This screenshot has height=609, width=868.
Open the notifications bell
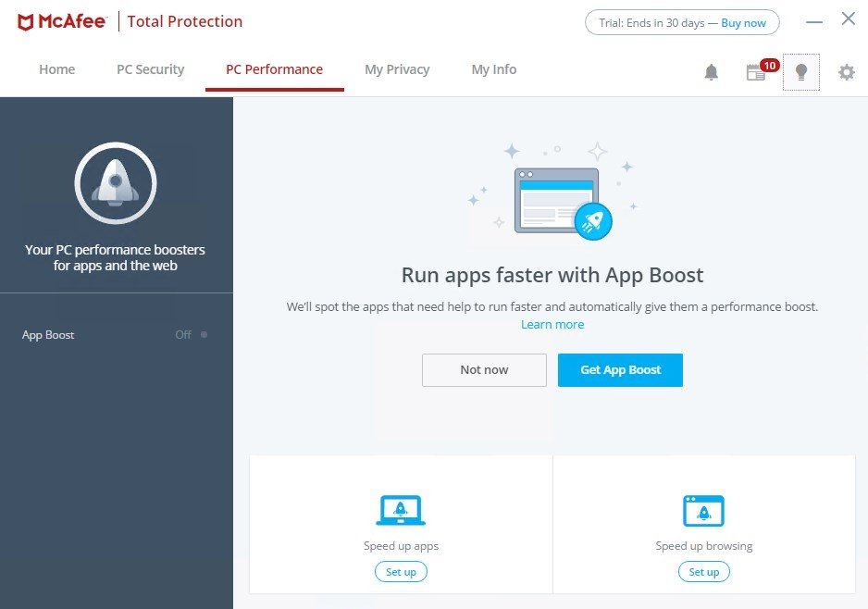(x=712, y=72)
